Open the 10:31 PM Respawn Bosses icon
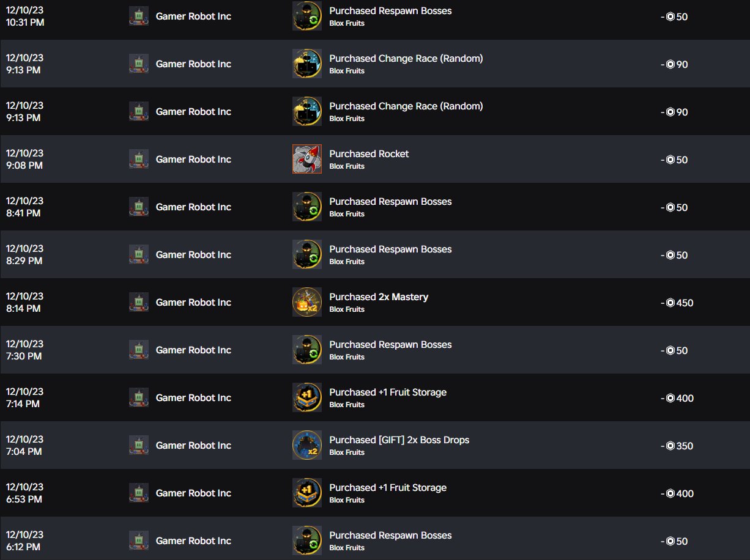The height and width of the screenshot is (560, 750). (x=307, y=16)
